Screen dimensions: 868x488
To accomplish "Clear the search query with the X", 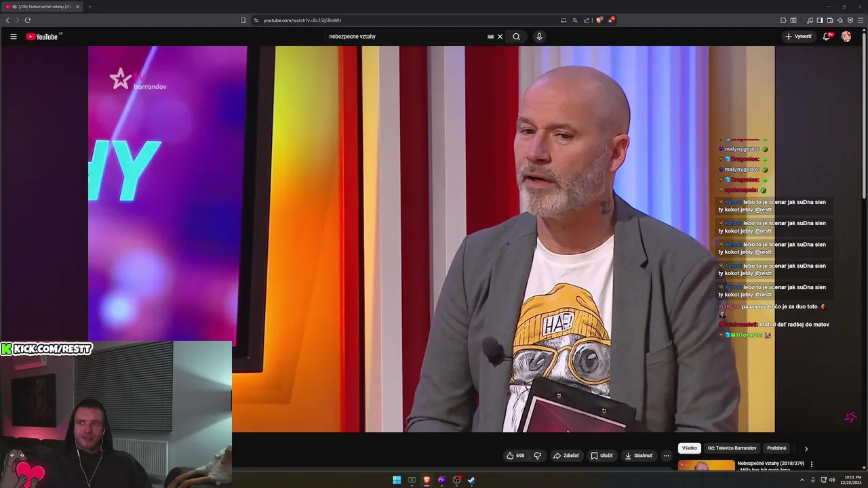I will click(x=500, y=37).
